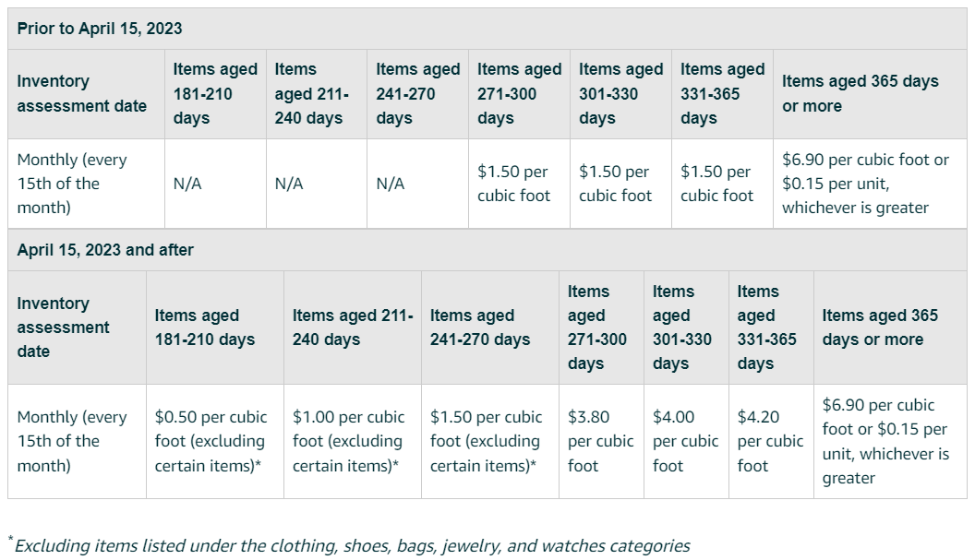Click the $0.50 per cubic foot cell
The height and width of the screenshot is (560, 975).
coord(214,441)
